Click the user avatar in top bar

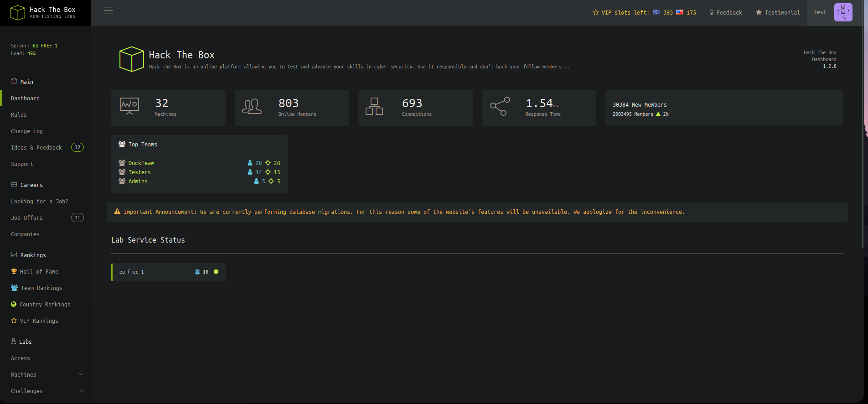tap(843, 12)
